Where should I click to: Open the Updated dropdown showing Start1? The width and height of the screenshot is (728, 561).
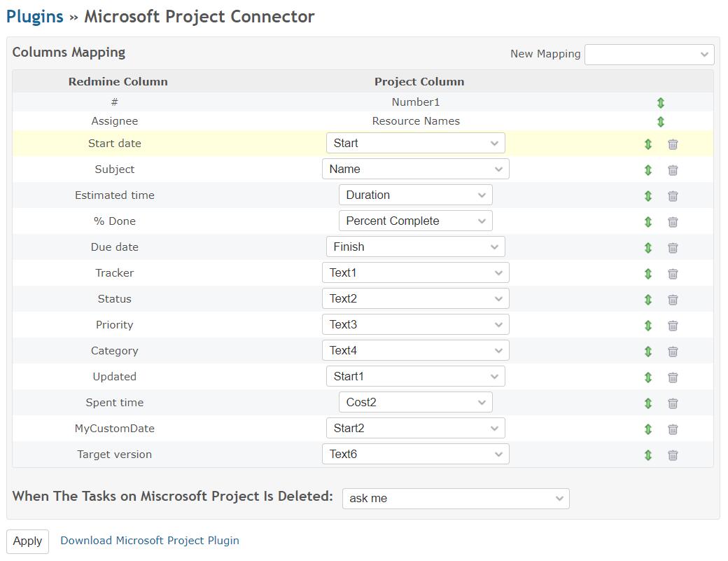416,377
